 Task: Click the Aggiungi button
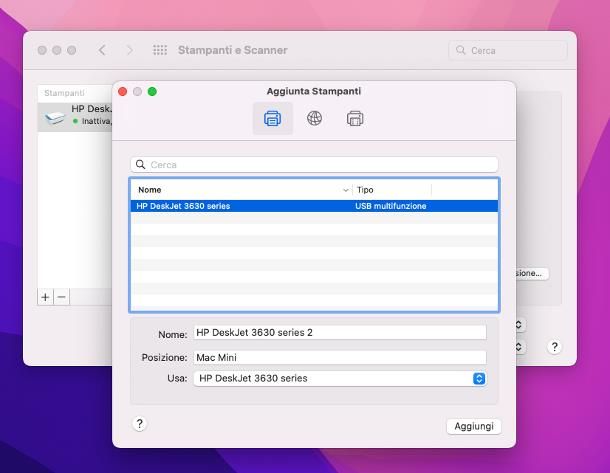[474, 426]
